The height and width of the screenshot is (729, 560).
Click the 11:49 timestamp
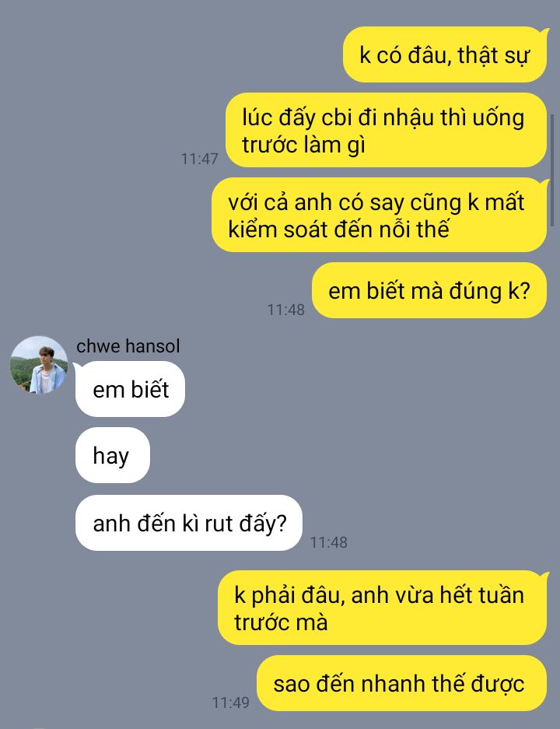[230, 703]
